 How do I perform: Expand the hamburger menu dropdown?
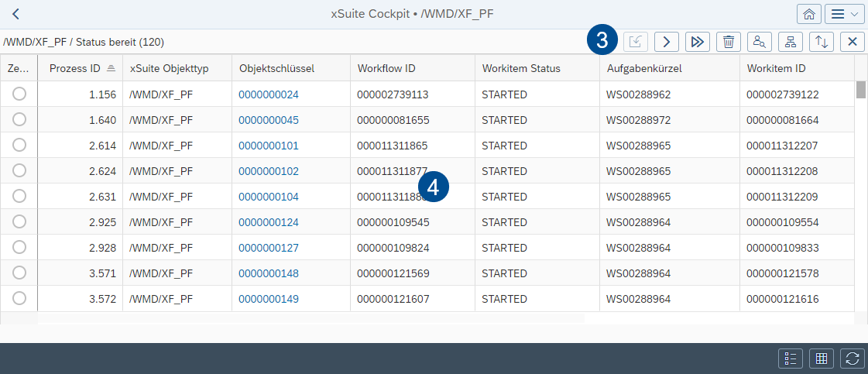(845, 14)
